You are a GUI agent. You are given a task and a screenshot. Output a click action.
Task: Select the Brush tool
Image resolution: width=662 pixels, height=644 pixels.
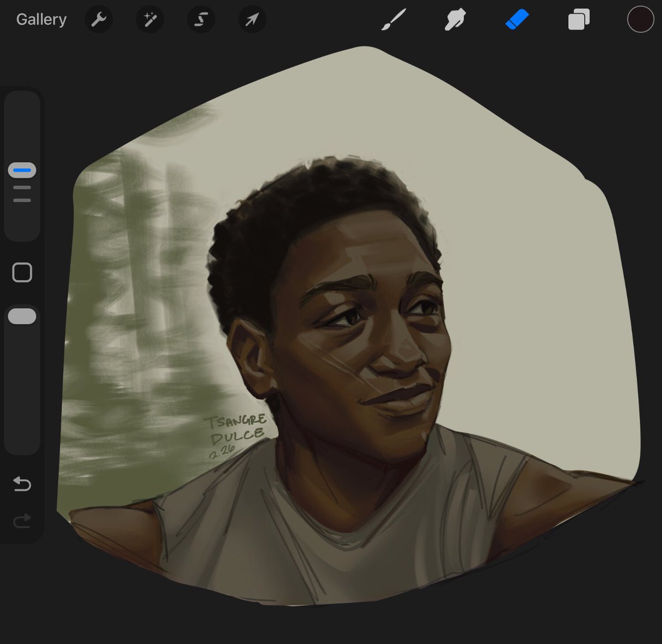pos(394,20)
